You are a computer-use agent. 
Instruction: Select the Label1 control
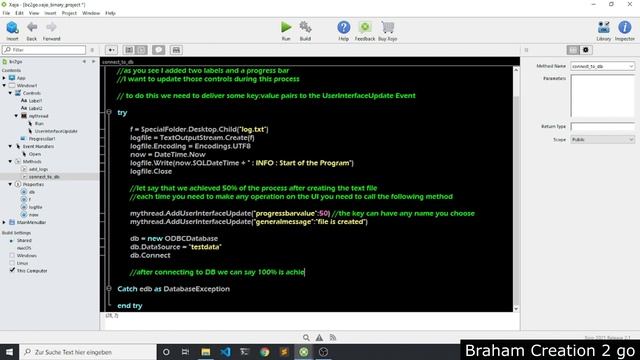click(35, 101)
